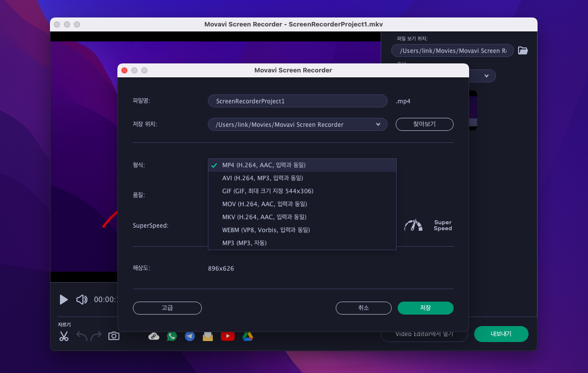
Task: Choose WEBM (VP8, Vorbis) format option
Action: tap(302, 230)
